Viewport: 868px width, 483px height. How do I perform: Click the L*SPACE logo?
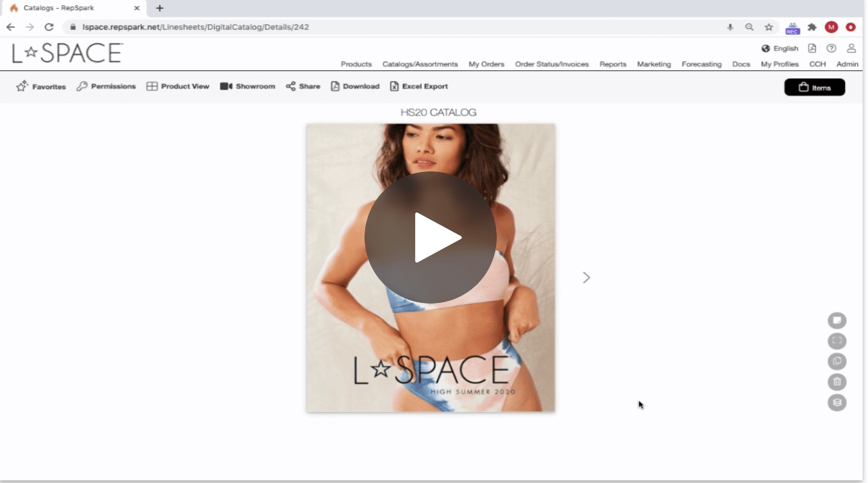tap(67, 53)
